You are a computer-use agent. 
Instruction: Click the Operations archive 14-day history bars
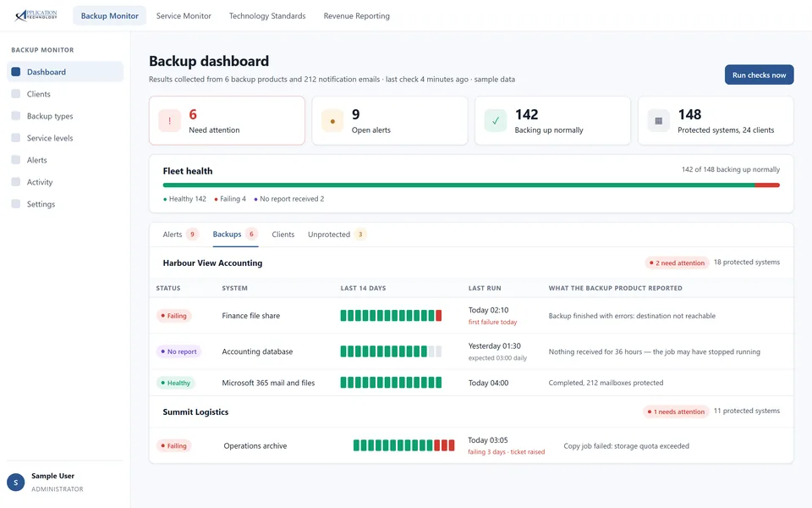[404, 445]
